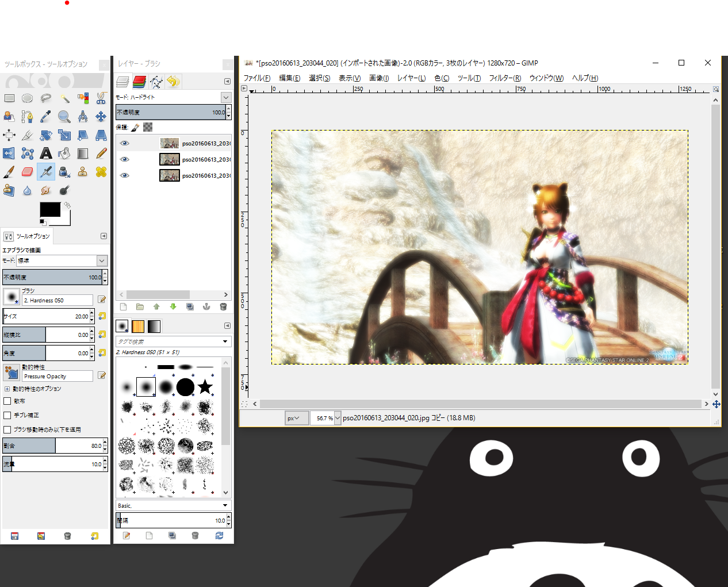Toggle the 散布 checkbox
The image size is (728, 587).
point(7,401)
